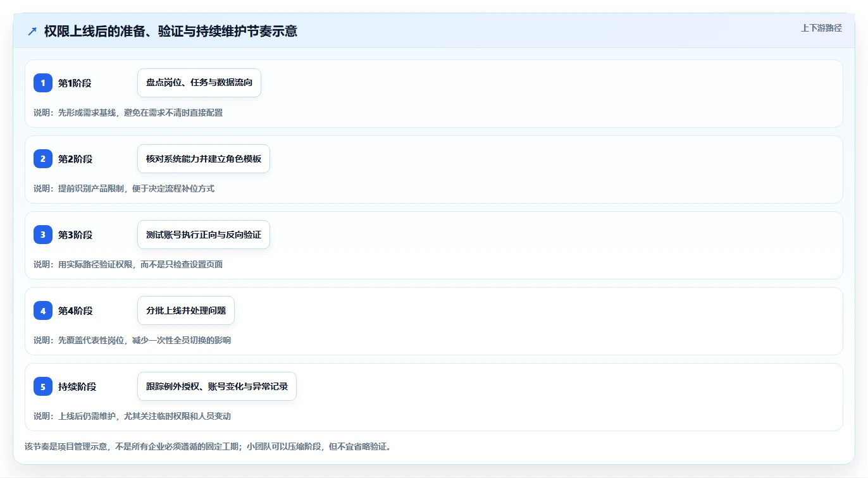Click the number 2 step badge
Image resolution: width=868 pixels, height=478 pixels.
[43, 159]
